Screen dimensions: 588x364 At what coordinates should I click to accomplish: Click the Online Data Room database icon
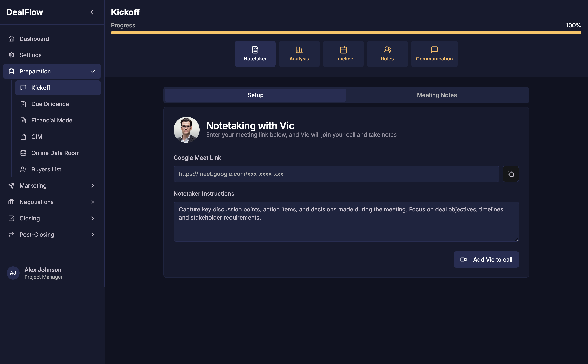coord(23,153)
